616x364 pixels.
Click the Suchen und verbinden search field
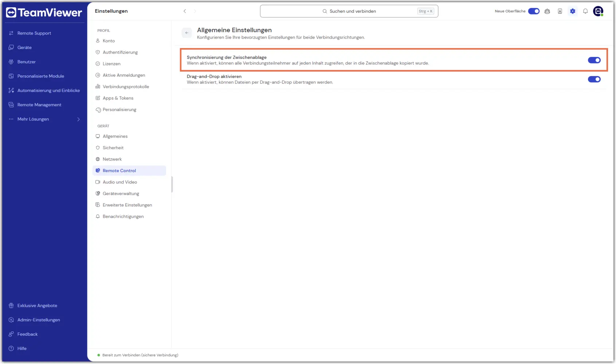349,11
